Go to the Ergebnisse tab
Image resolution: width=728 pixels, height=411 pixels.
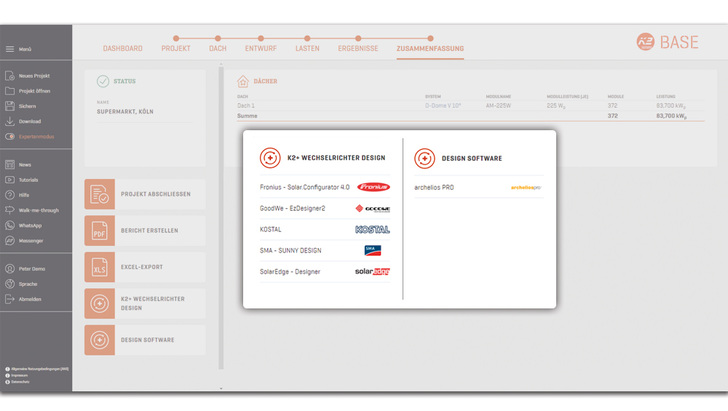point(357,48)
